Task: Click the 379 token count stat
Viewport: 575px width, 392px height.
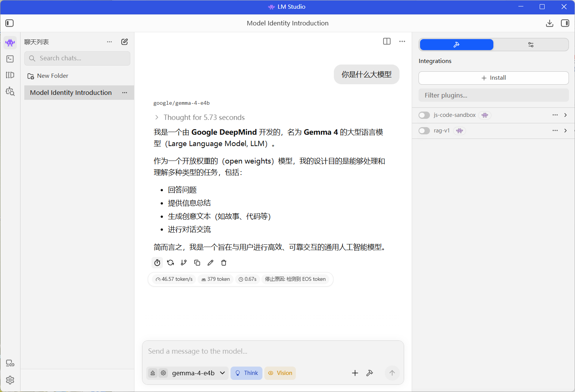Action: pos(216,279)
